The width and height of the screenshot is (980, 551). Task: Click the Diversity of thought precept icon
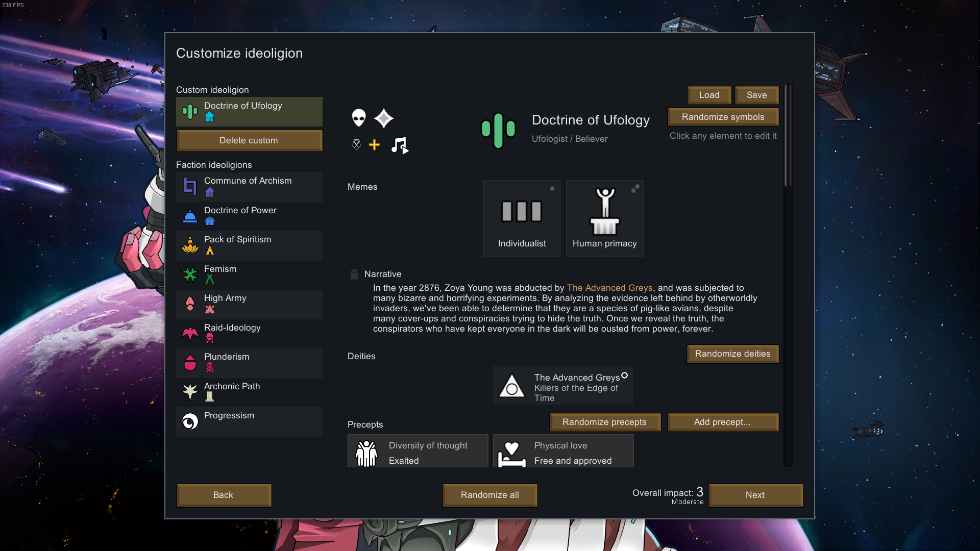tap(366, 453)
